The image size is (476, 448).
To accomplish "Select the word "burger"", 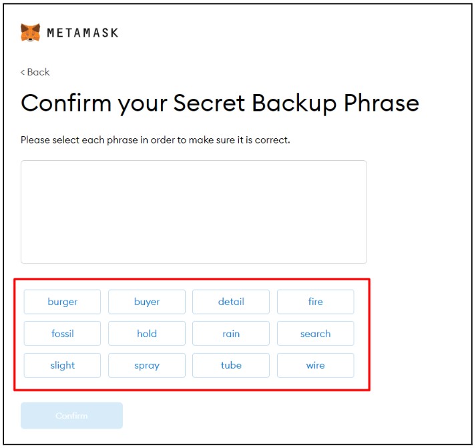I will 62,302.
